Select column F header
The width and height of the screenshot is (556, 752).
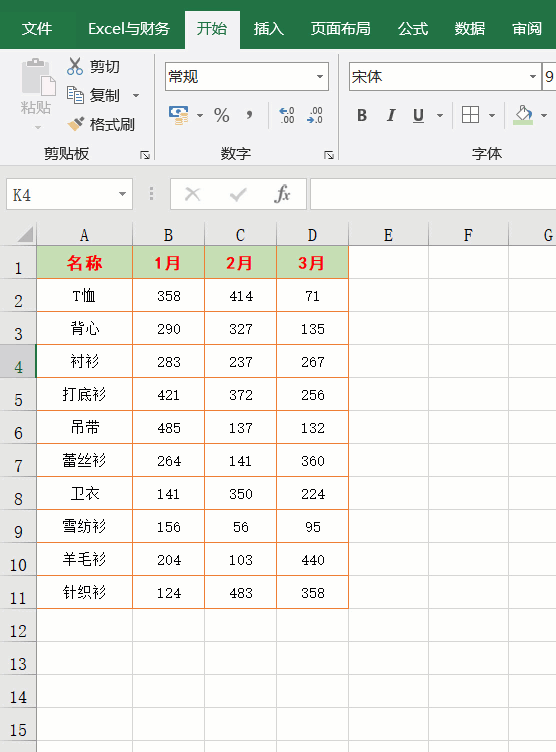click(x=468, y=235)
